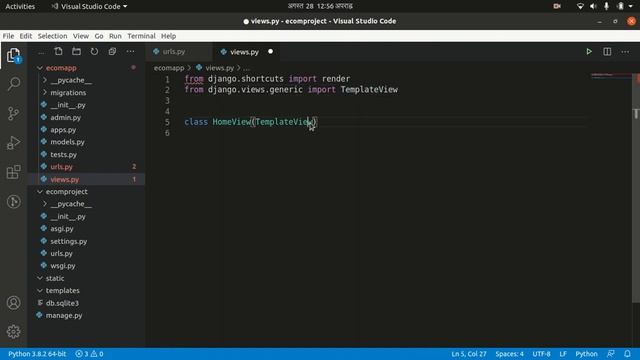This screenshot has width=640, height=360.
Task: Open the Search view in activity bar
Action: [13, 84]
